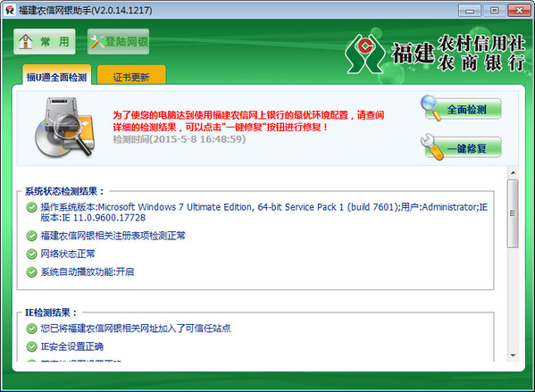Click the wrench icon beside 一键修复
This screenshot has width=535, height=392.
point(431,146)
